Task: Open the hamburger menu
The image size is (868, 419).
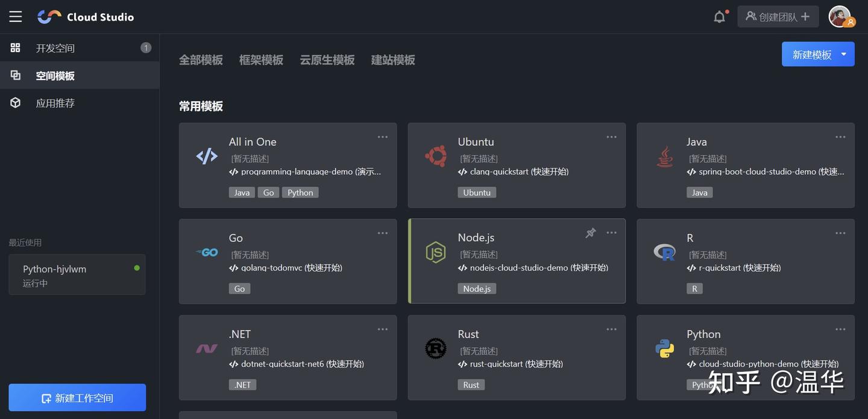Action: 16,17
